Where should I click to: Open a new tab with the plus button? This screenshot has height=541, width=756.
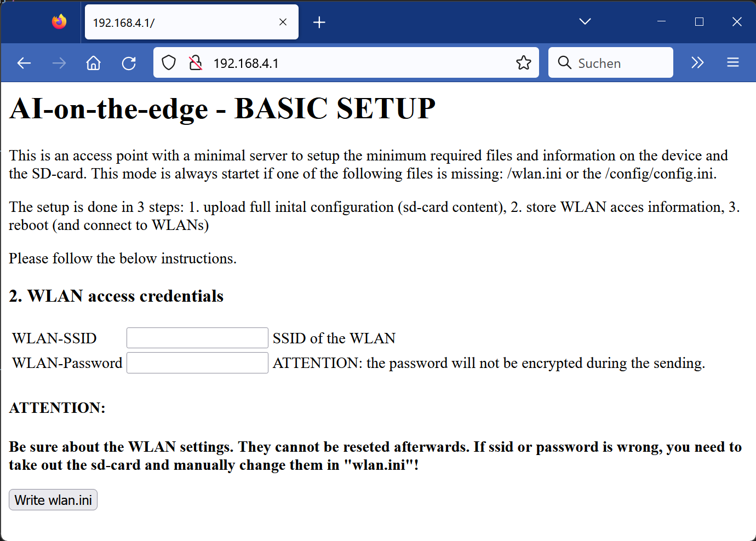click(319, 22)
